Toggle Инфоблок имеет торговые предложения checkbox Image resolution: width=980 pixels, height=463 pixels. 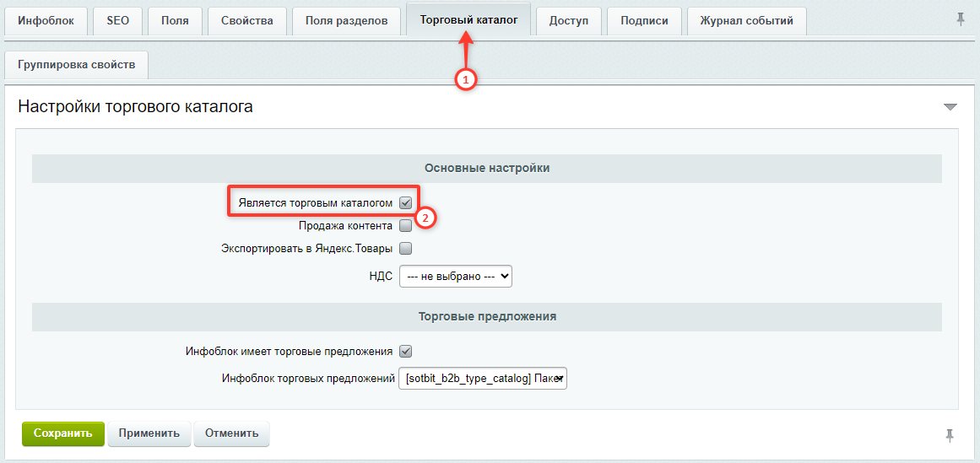pyautogui.click(x=406, y=351)
